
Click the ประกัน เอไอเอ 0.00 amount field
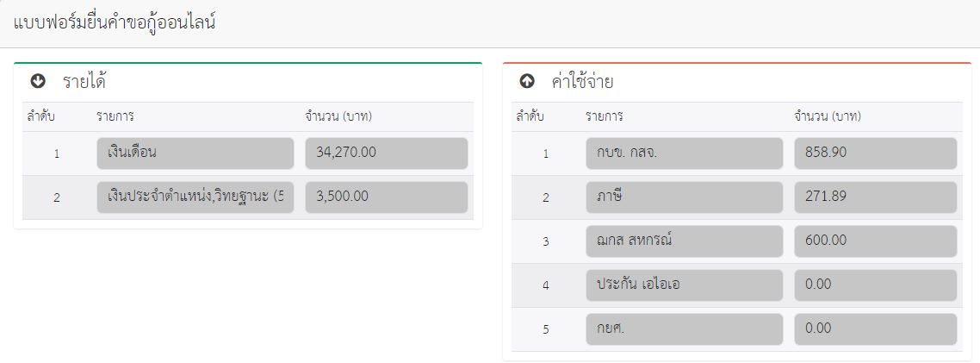(876, 285)
